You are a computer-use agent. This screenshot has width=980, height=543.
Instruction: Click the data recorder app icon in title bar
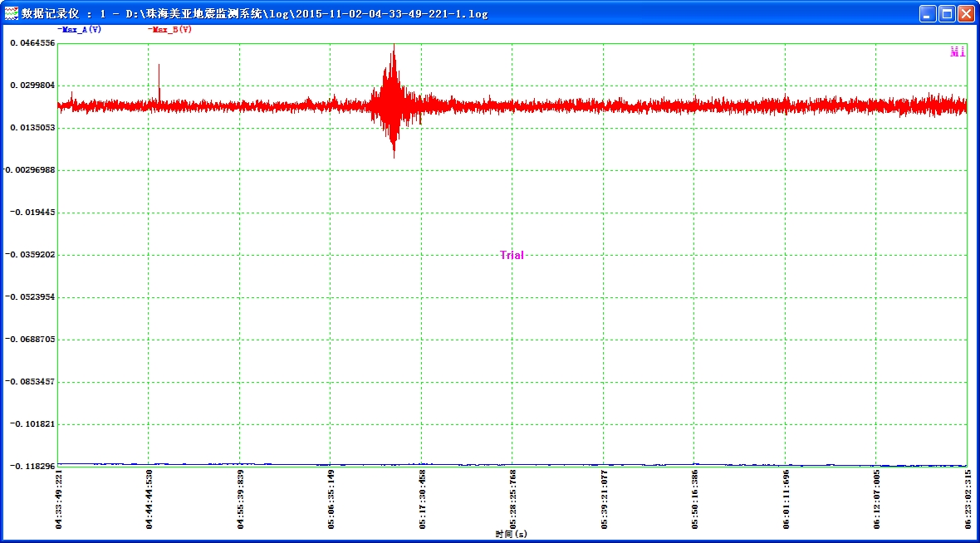[12, 13]
